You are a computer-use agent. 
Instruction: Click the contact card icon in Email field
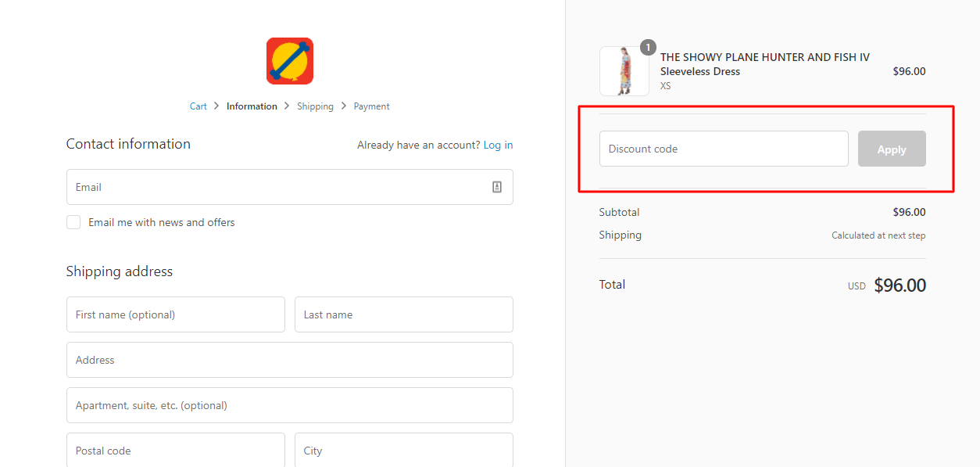click(x=497, y=187)
